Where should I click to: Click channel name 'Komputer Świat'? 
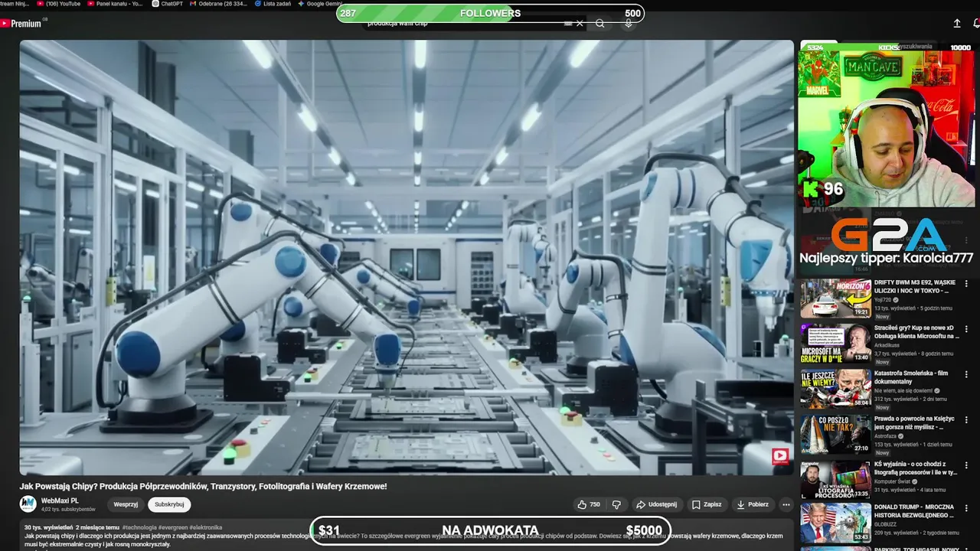point(893,481)
